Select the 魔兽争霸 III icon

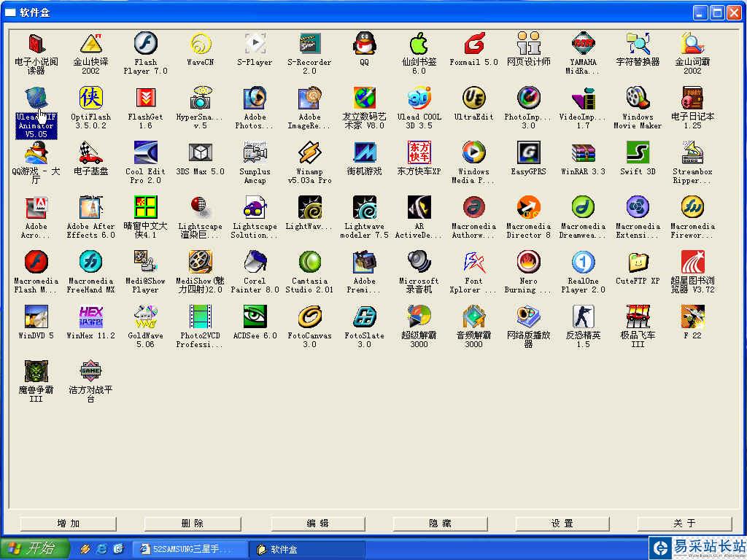point(36,371)
